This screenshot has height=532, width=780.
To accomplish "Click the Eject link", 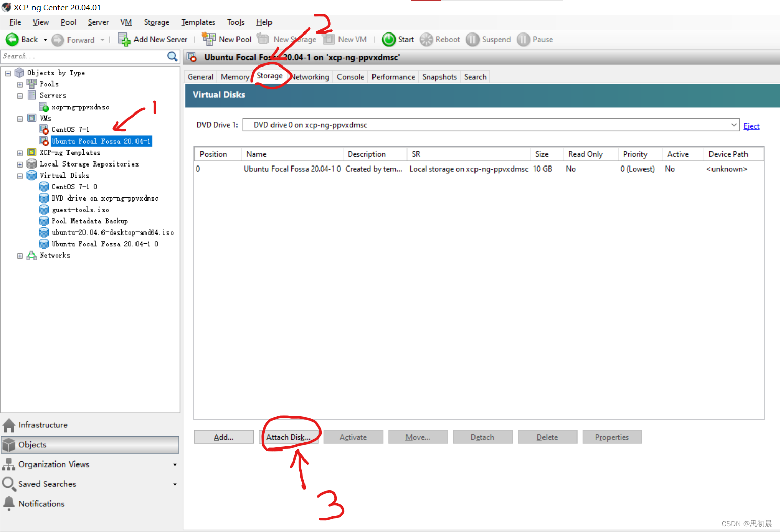I will [752, 126].
